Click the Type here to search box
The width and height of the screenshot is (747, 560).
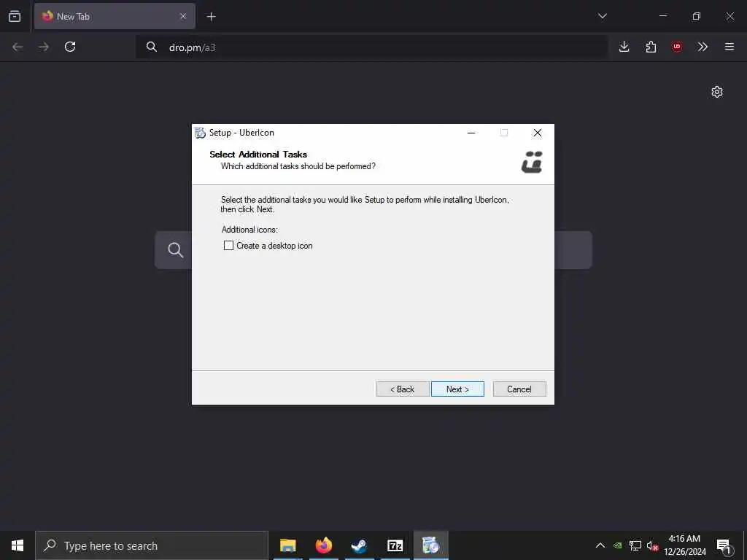click(152, 545)
